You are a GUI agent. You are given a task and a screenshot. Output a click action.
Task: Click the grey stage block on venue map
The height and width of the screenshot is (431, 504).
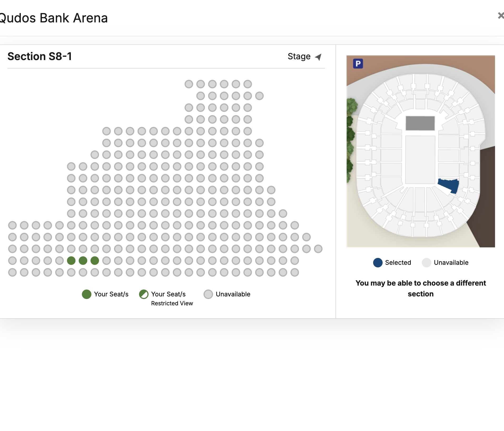pyautogui.click(x=420, y=123)
